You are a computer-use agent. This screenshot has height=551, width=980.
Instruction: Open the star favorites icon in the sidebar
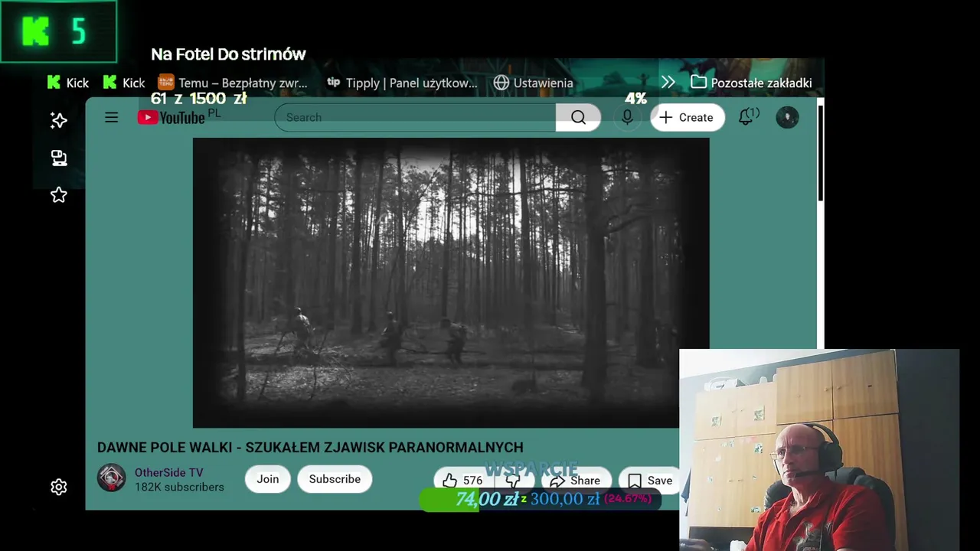(x=58, y=195)
